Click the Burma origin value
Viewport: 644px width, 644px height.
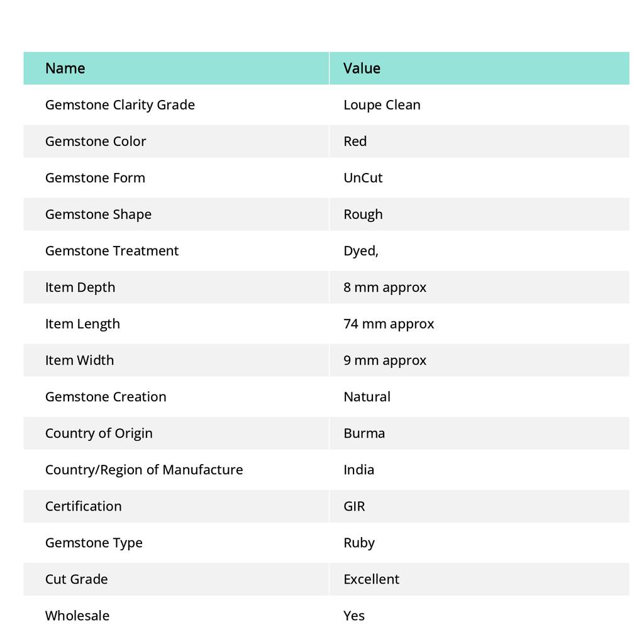tap(364, 433)
